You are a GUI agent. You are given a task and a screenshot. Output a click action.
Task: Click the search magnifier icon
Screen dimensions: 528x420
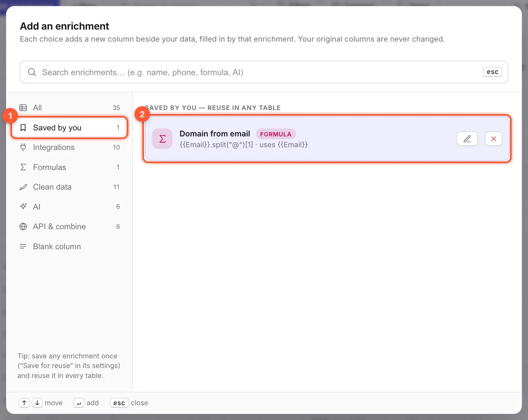[x=32, y=72]
